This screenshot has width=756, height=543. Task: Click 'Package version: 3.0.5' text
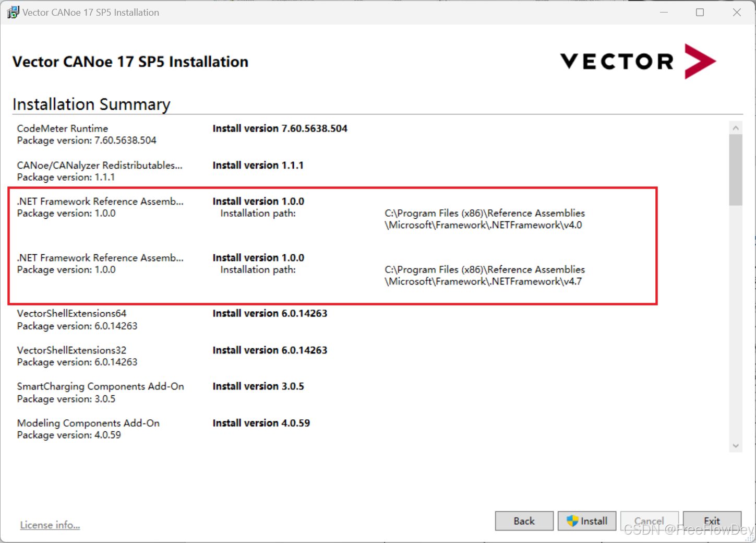click(x=66, y=399)
